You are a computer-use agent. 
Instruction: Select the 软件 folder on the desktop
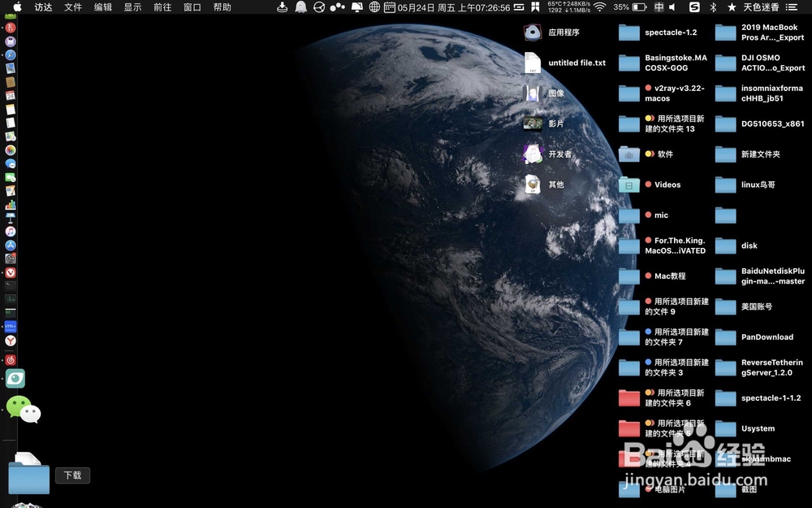[x=646, y=154]
